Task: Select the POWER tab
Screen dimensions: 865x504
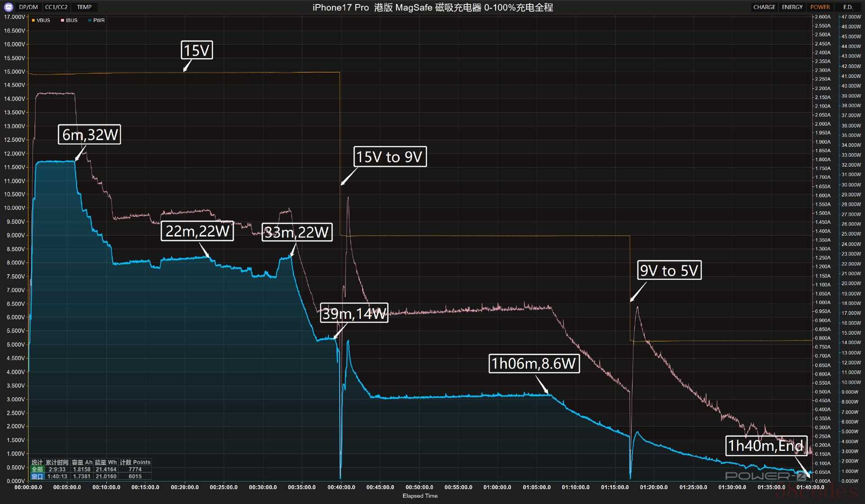Action: pyautogui.click(x=820, y=7)
